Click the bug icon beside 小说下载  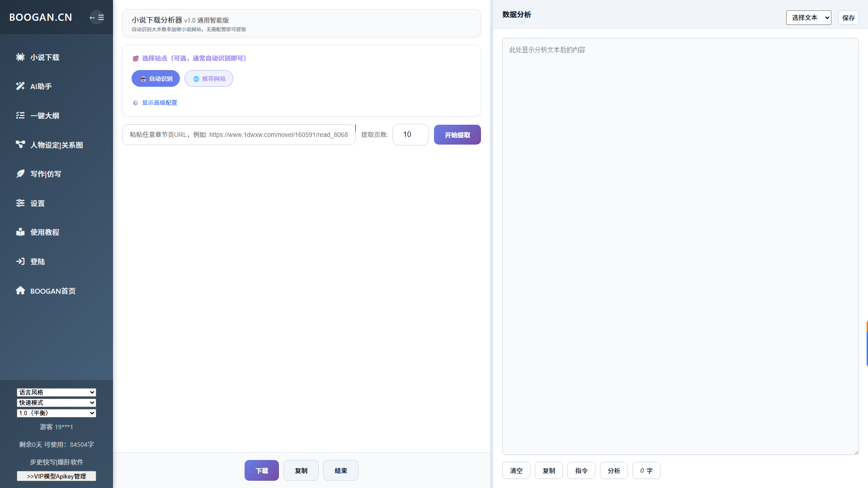click(20, 57)
